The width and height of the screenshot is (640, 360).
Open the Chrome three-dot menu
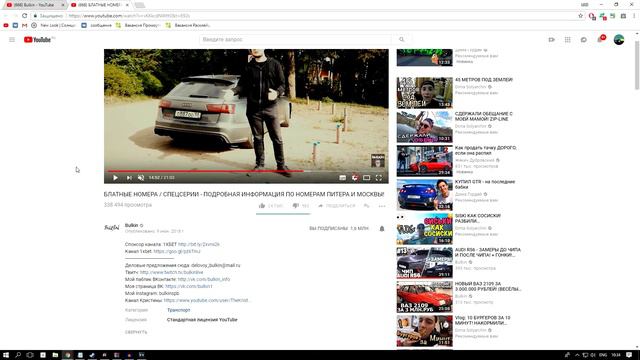pyautogui.click(x=633, y=16)
